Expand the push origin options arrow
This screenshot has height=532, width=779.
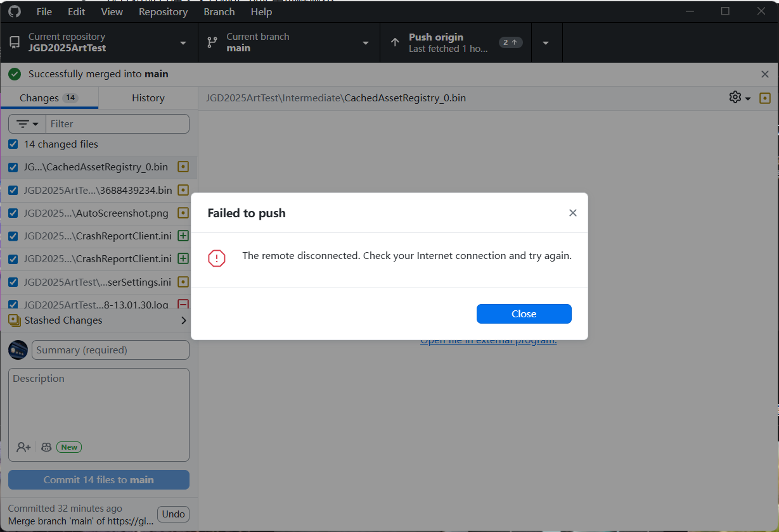coord(546,42)
